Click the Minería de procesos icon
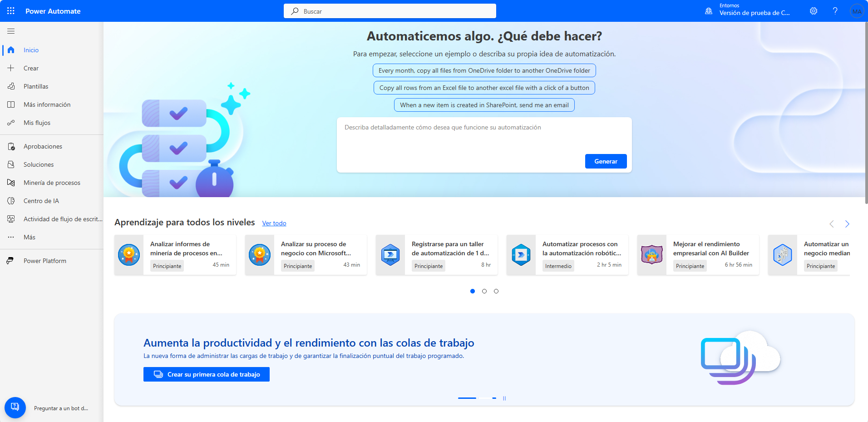 coord(11,183)
